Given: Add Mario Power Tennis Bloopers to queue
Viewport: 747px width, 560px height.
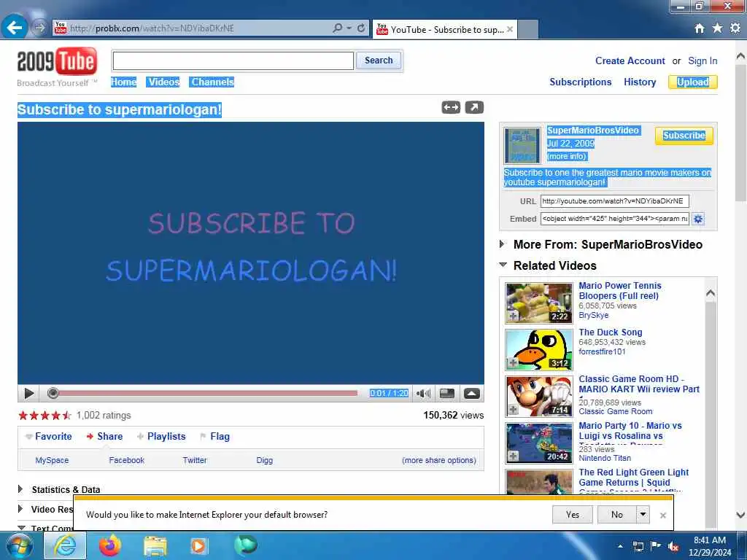Looking at the screenshot, I should click(x=513, y=316).
